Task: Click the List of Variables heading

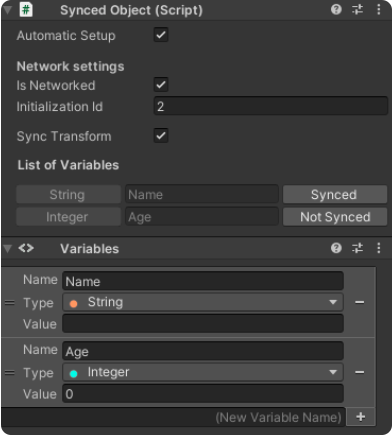Action: [68, 165]
